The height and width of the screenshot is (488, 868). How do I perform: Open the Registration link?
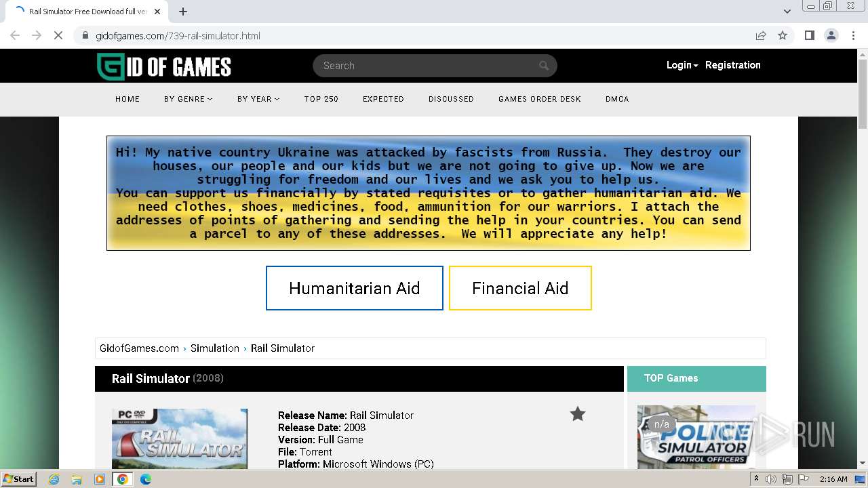[x=733, y=65]
